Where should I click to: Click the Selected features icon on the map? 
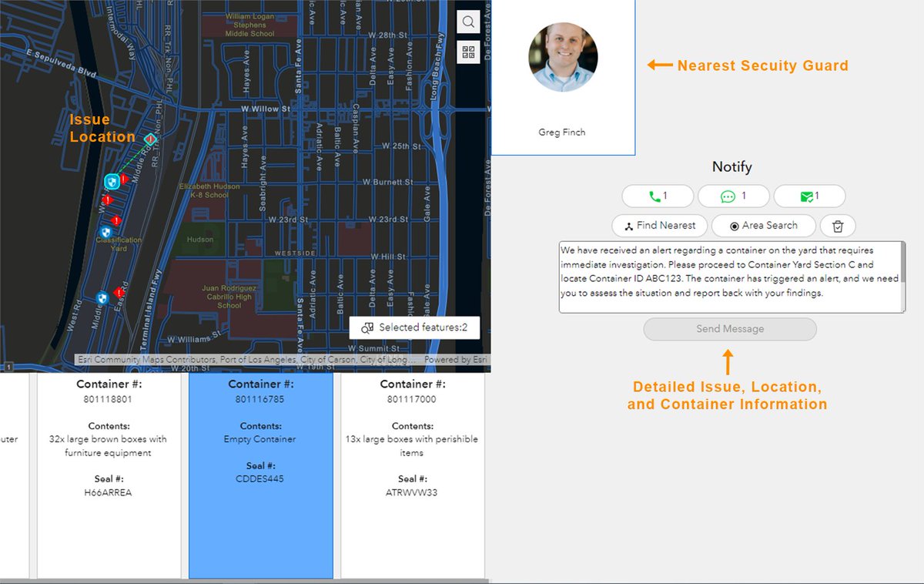point(368,327)
